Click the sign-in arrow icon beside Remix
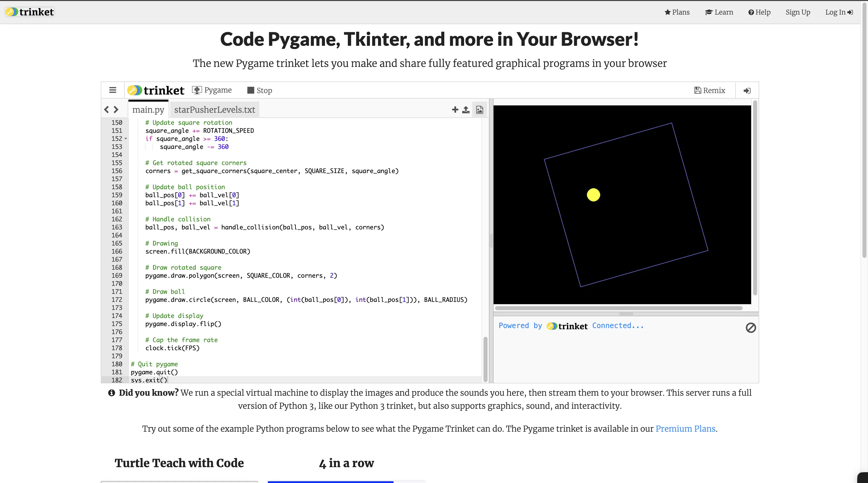 pyautogui.click(x=747, y=90)
